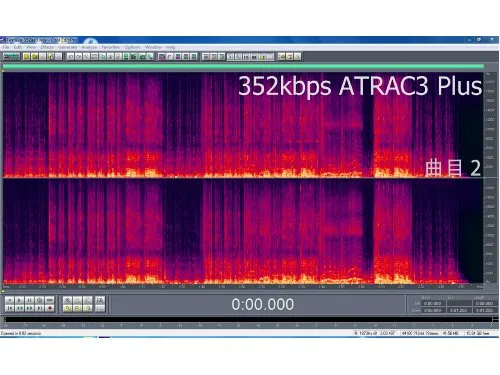500x375 pixels.
Task: Pause playback with the Pause button
Action: pos(29,300)
